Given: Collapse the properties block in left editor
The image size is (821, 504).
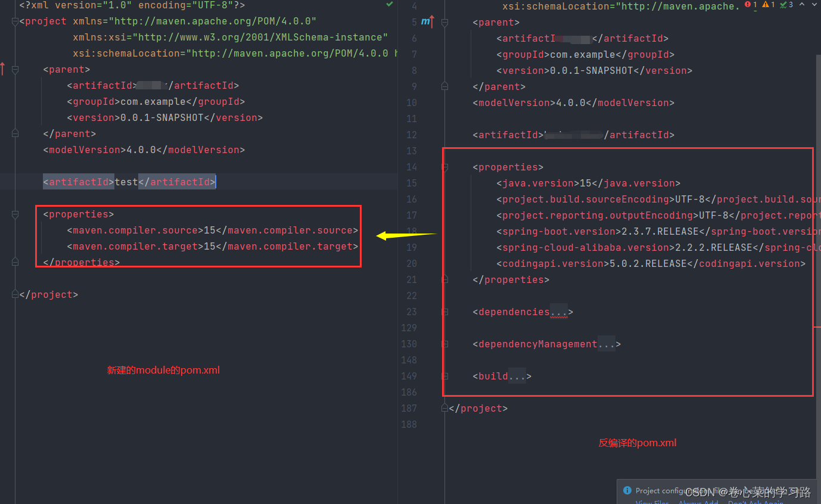Looking at the screenshot, I should click(15, 214).
